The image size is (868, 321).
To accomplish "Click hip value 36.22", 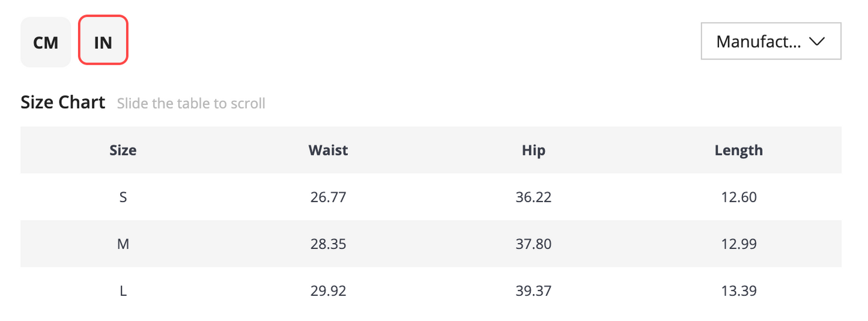I will pyautogui.click(x=533, y=197).
